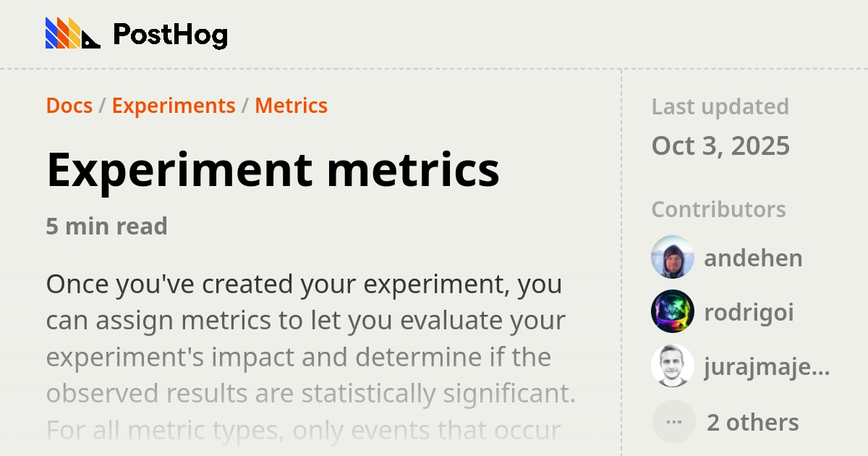Select the Metrics breadcrumb link
The image size is (868, 456).
[291, 106]
